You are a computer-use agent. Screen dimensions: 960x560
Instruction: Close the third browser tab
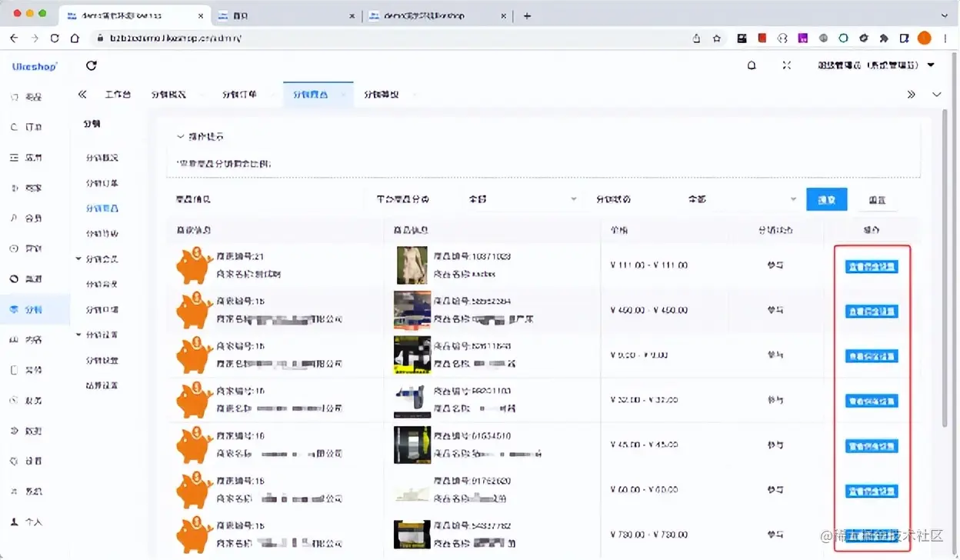click(x=504, y=15)
